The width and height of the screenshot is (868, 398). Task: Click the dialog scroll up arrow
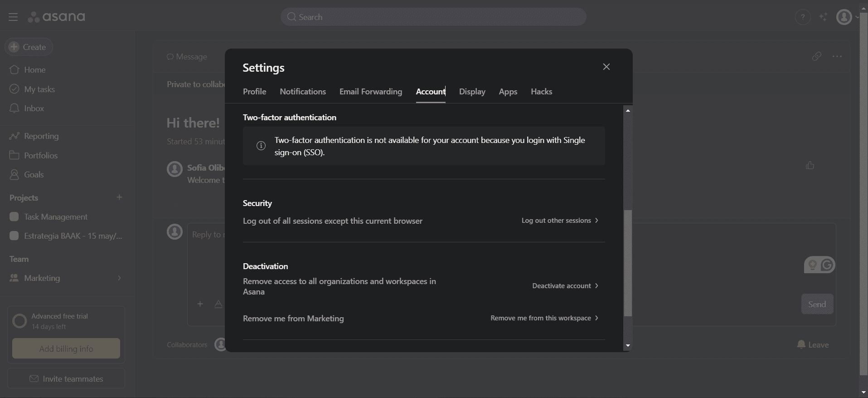coord(628,110)
